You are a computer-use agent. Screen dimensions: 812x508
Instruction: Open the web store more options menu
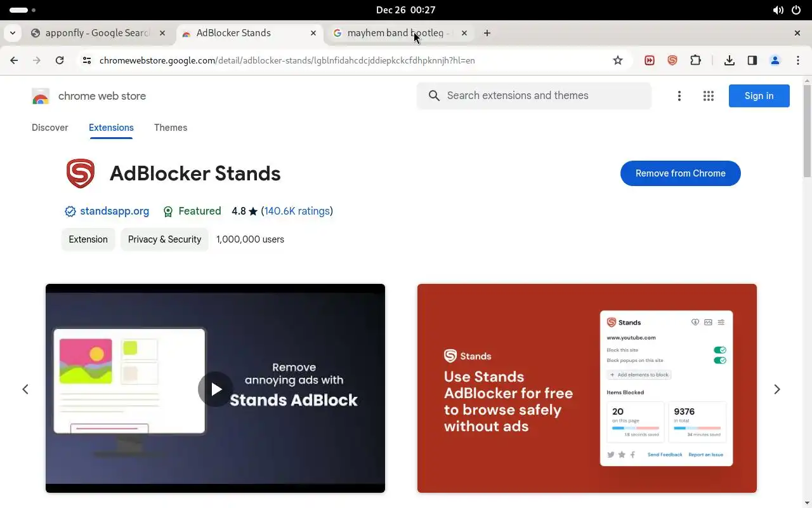[679, 96]
